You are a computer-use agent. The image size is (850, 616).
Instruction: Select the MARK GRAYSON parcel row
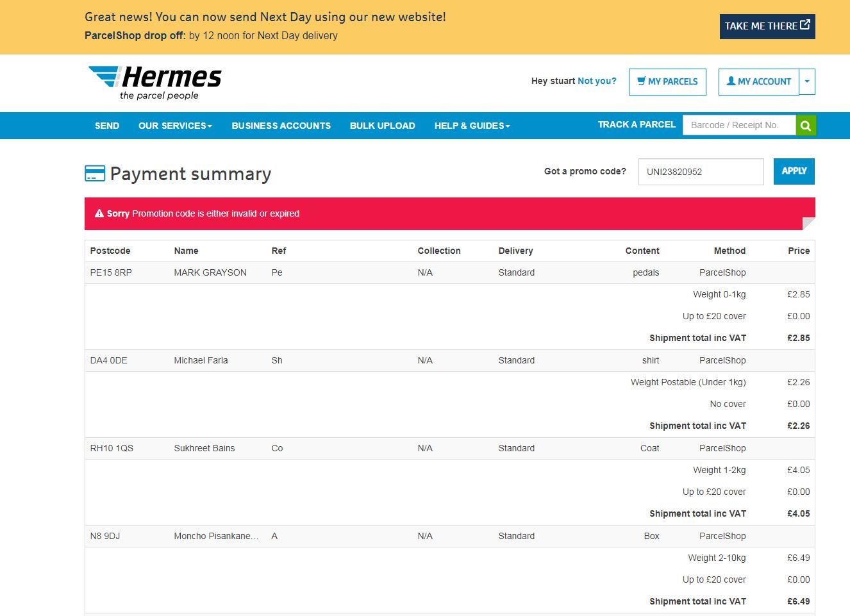tap(210, 272)
